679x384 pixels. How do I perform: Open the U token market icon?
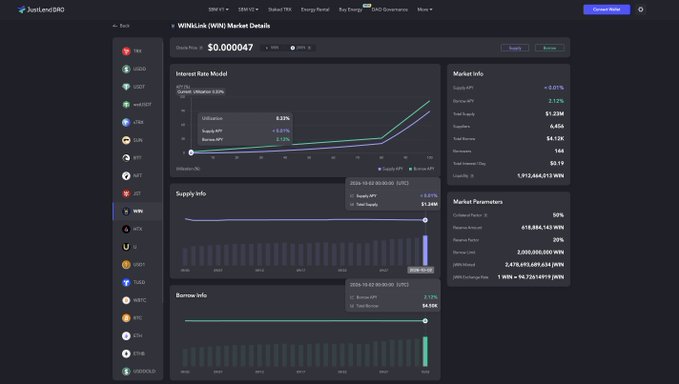[126, 247]
